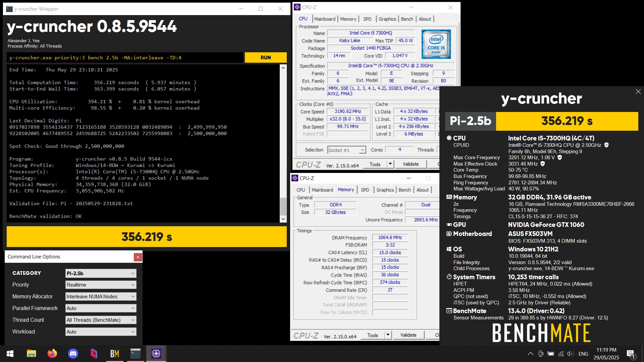Open notification center icon
The width and height of the screenshot is (644, 362).
(x=631, y=354)
